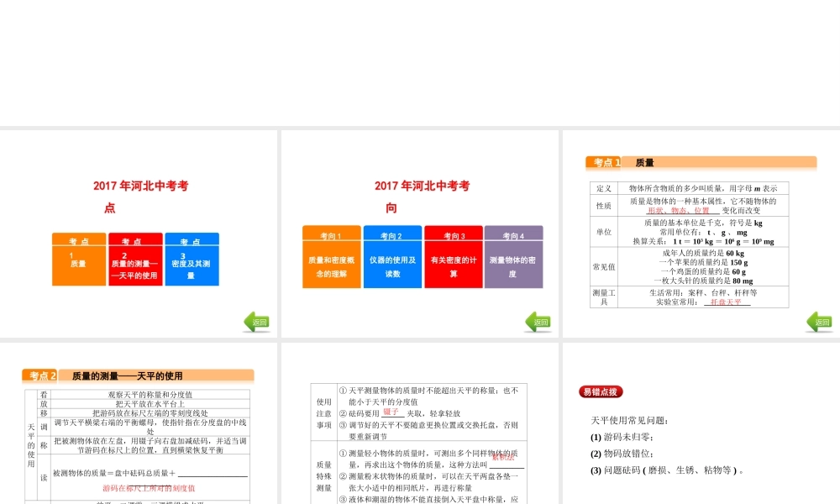Screen dimensions: 840x504
Task: Click the 天平的使用 vertical row label
Action: tap(31, 445)
